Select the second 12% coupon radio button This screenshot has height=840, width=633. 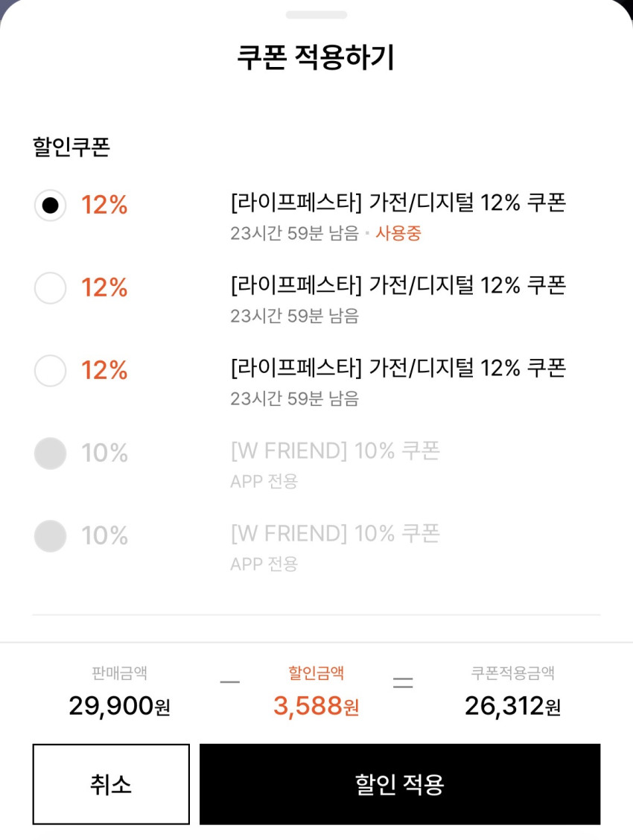[51, 288]
